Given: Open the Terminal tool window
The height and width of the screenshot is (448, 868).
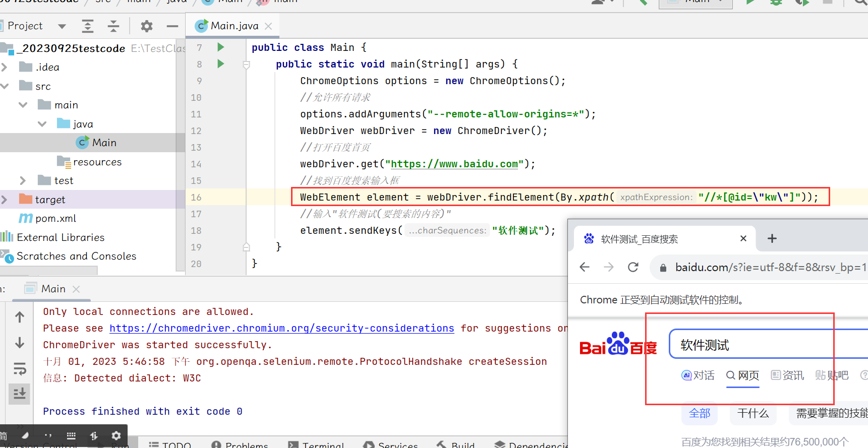Looking at the screenshot, I should (x=316, y=445).
